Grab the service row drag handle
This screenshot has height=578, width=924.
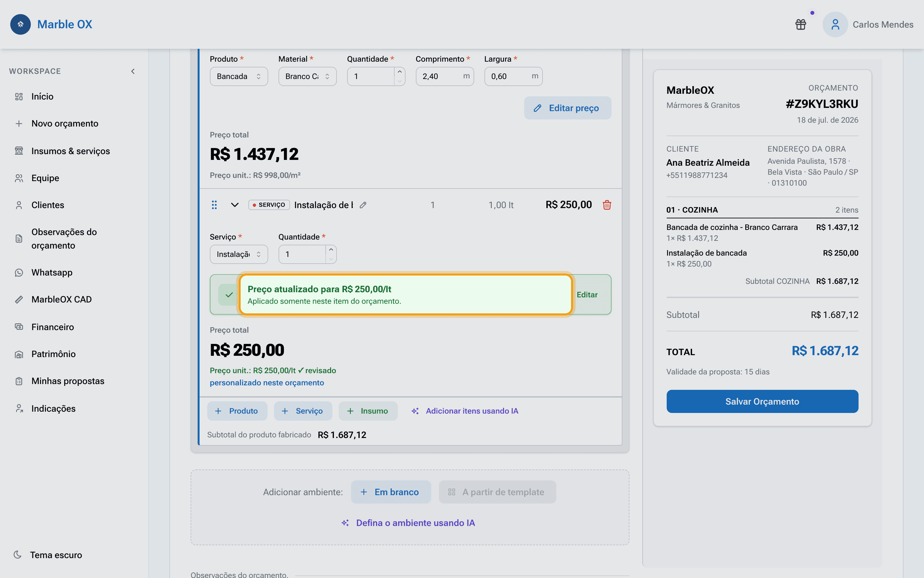coord(214,205)
